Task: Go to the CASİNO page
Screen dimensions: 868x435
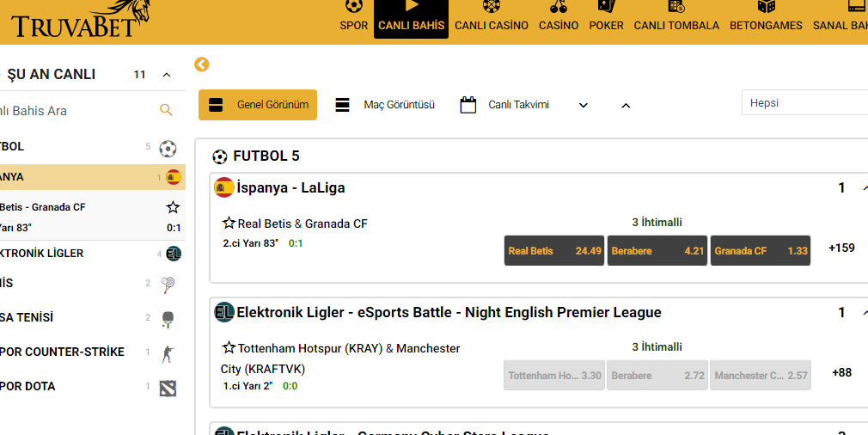Action: pos(559,16)
